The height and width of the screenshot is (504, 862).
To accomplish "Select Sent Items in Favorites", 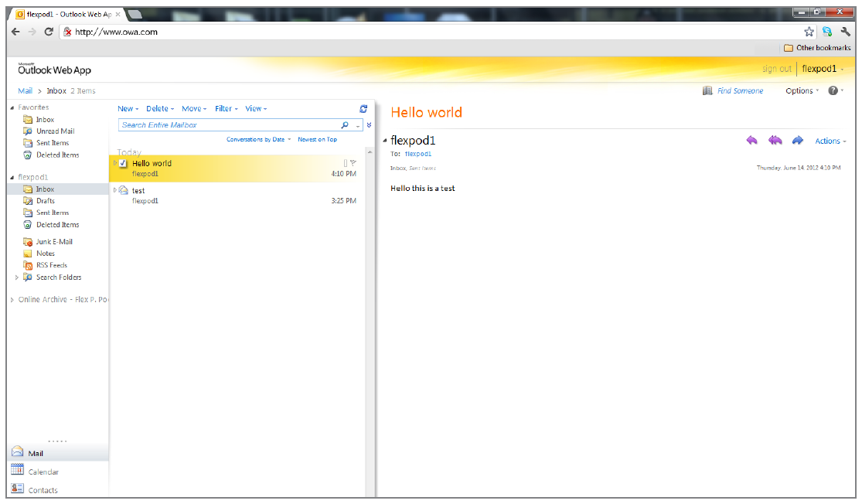I will [53, 143].
